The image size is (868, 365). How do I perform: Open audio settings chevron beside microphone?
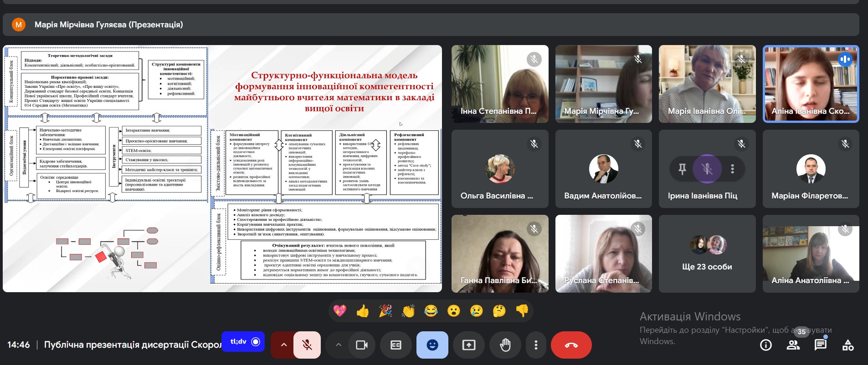pyautogui.click(x=283, y=345)
